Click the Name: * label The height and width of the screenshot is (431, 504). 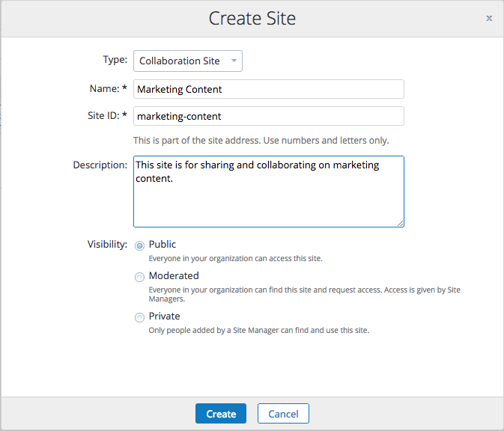[109, 88]
